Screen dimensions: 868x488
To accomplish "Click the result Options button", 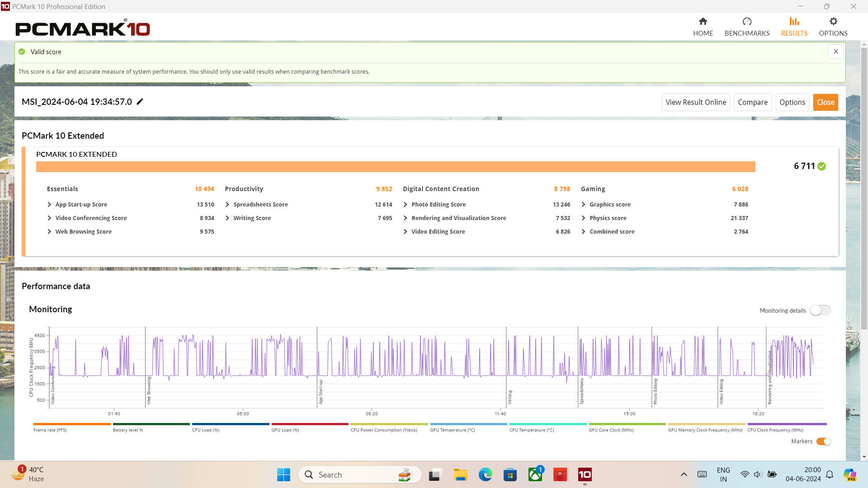I will [x=792, y=102].
